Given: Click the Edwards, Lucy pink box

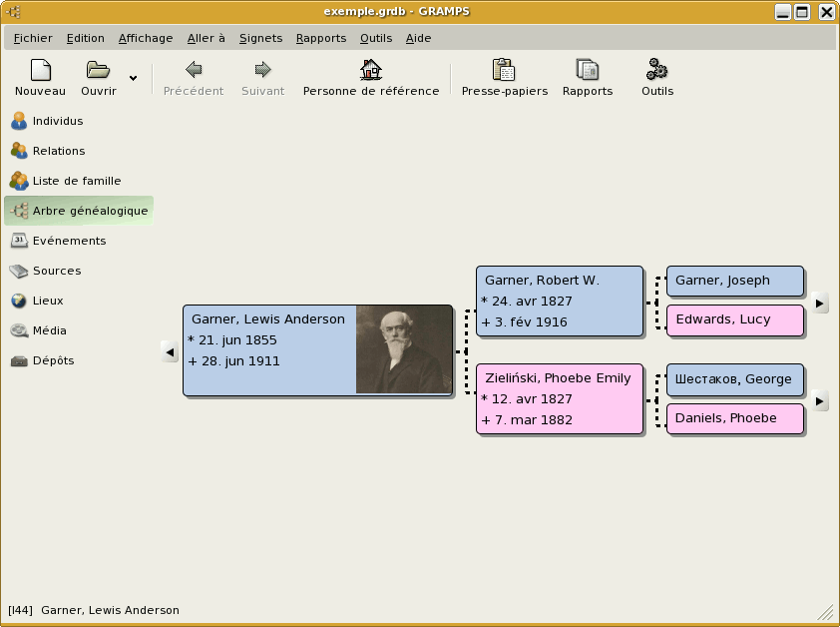Looking at the screenshot, I should [734, 319].
